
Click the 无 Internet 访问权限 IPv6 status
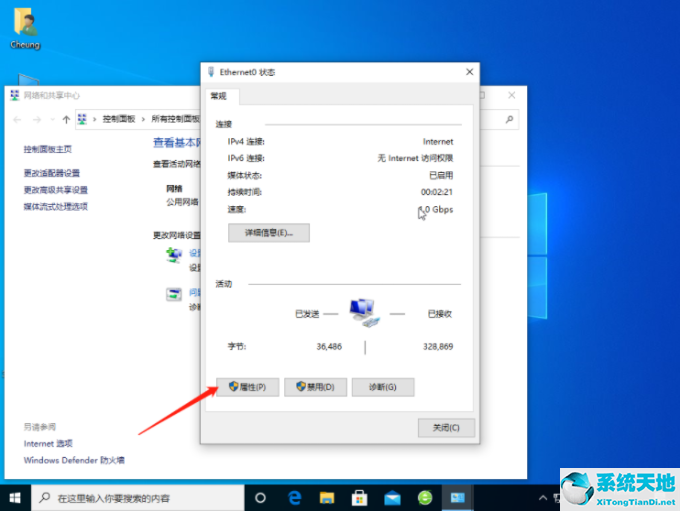point(415,158)
